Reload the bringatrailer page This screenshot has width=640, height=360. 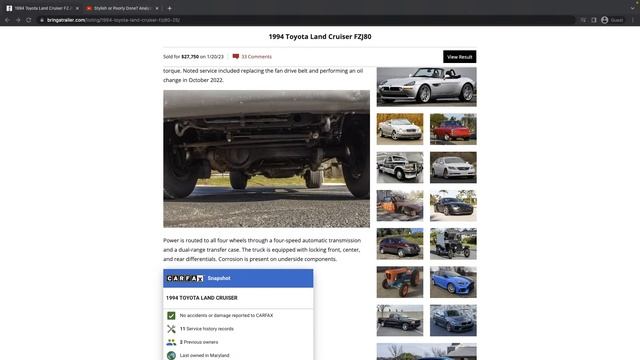[29, 20]
